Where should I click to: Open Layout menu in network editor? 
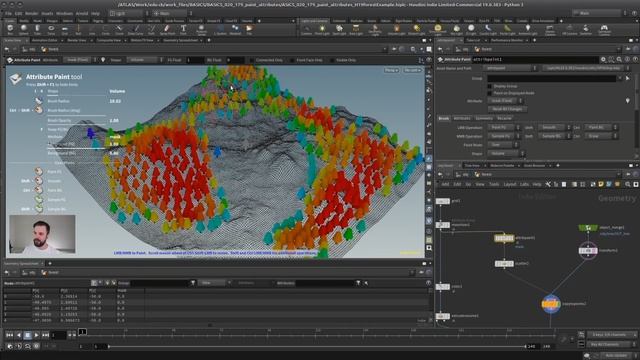tap(510, 184)
